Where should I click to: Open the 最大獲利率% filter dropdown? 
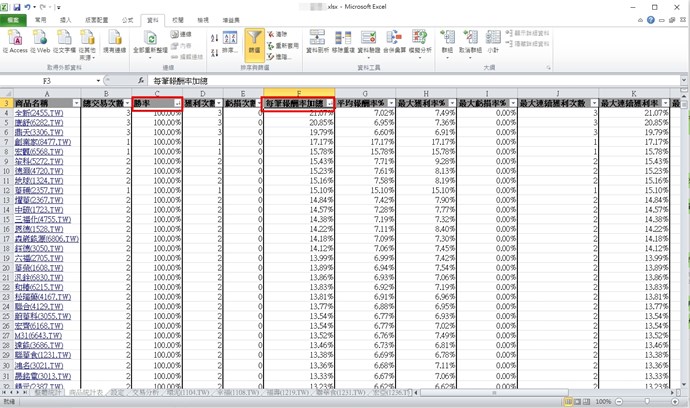(449, 104)
